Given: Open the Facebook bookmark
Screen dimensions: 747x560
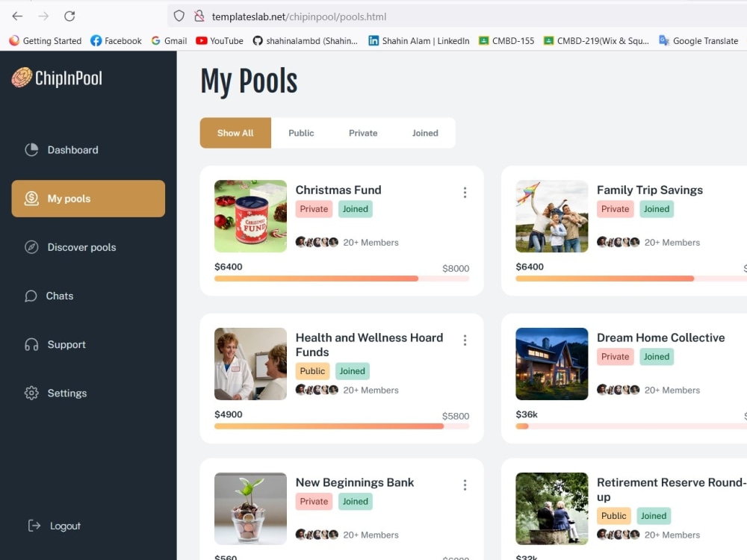Looking at the screenshot, I should 117,41.
